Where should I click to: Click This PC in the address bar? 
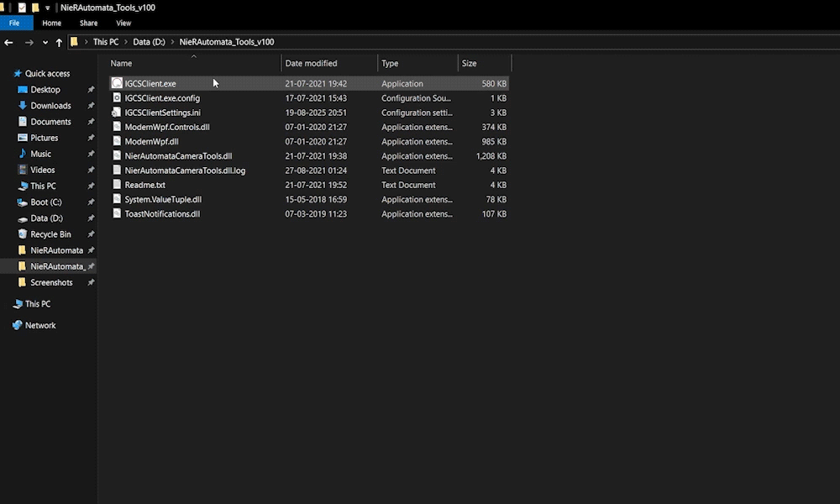pos(106,42)
